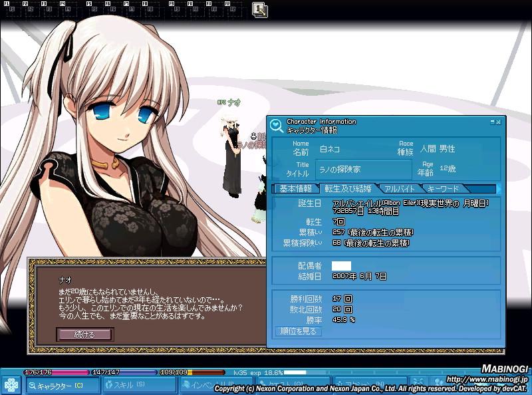Click the title field ラノの探険家
The width and height of the screenshot is (532, 395).
tap(363, 169)
